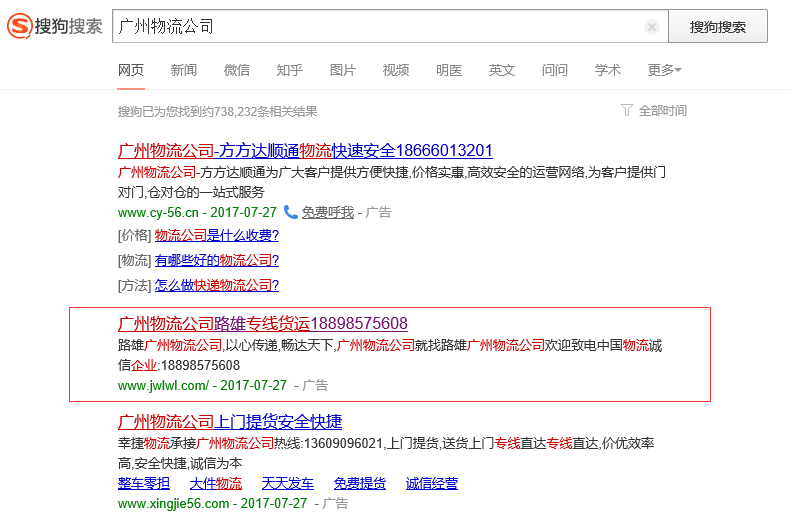Click the 搜狗搜索 logo text
The image size is (791, 521).
(x=69, y=26)
